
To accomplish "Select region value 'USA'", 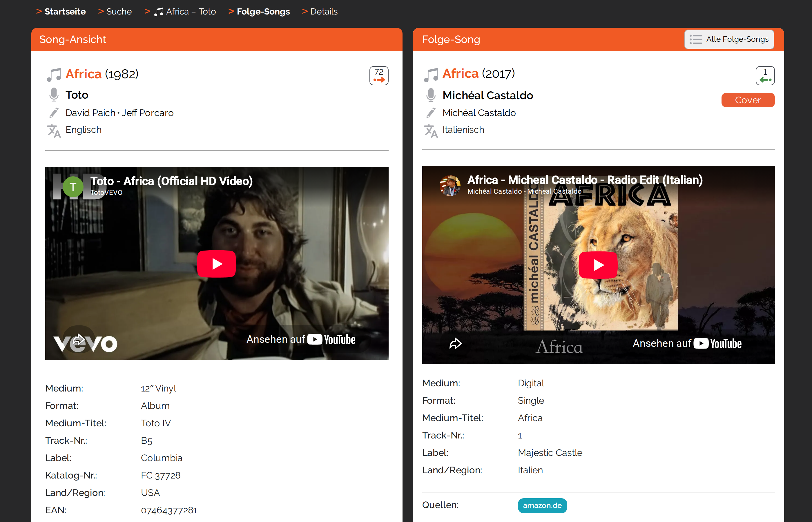I will [150, 493].
